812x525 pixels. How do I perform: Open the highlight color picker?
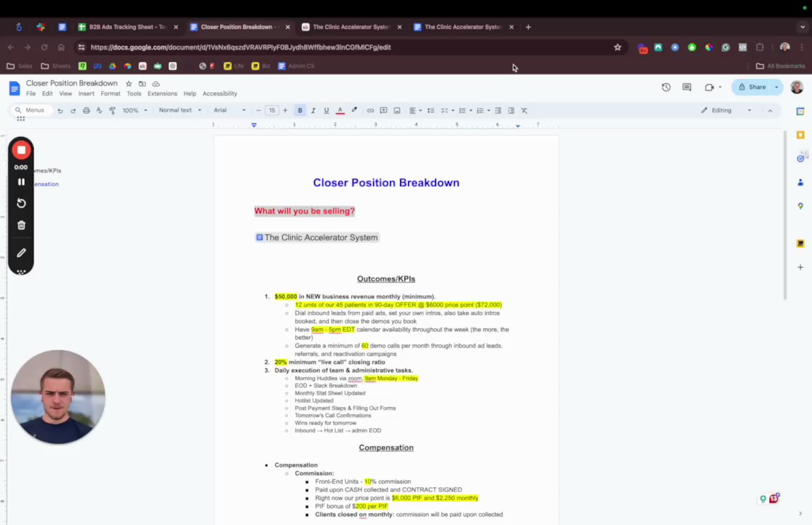tap(354, 110)
